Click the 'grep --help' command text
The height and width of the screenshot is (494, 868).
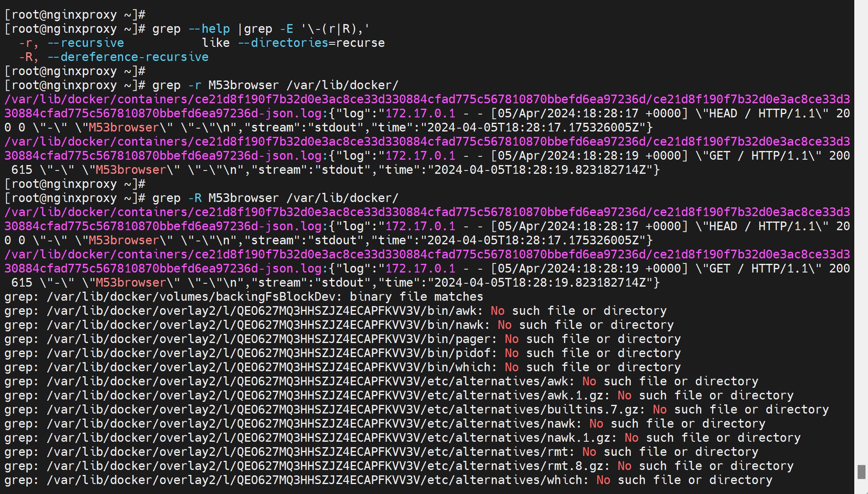tap(191, 29)
